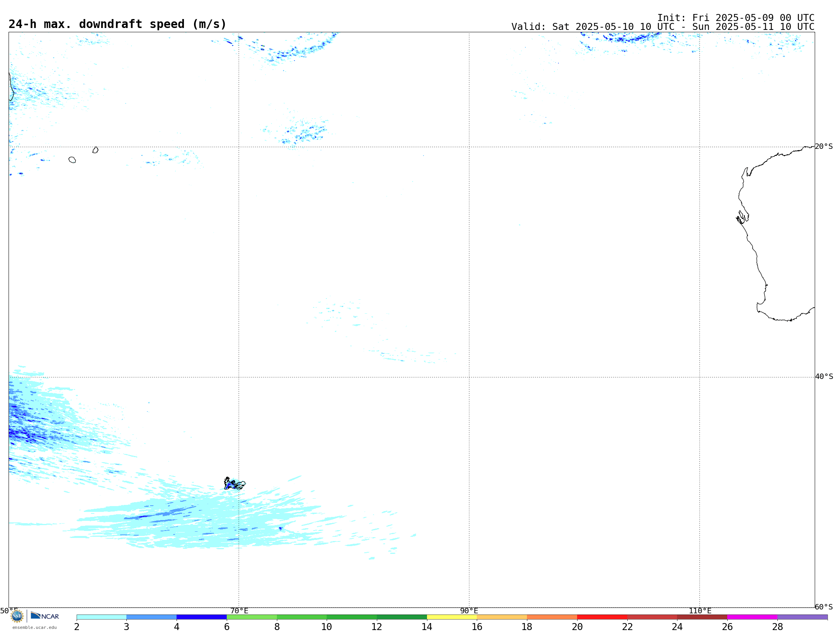Screen dimensions: 840x632
Task: Click the colorbar tick label '6'
Action: [227, 627]
